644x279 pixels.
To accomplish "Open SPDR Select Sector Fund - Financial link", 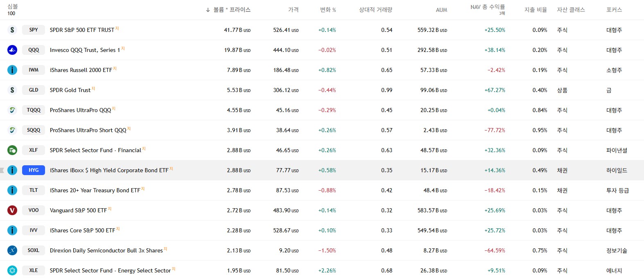I will click(95, 150).
